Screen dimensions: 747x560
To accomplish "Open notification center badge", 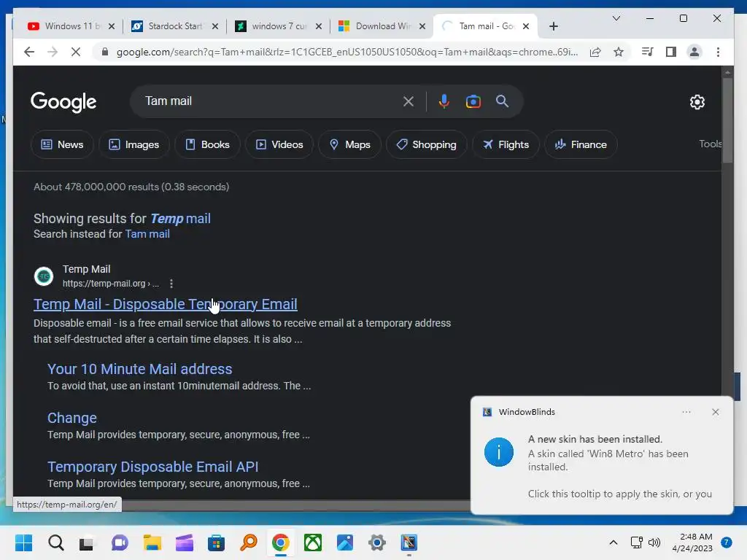I will pos(727,542).
